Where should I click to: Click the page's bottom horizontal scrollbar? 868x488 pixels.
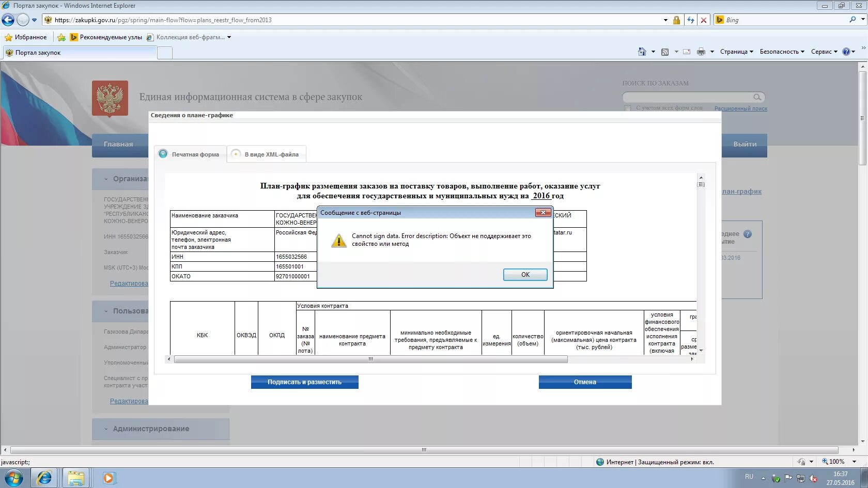click(424, 450)
